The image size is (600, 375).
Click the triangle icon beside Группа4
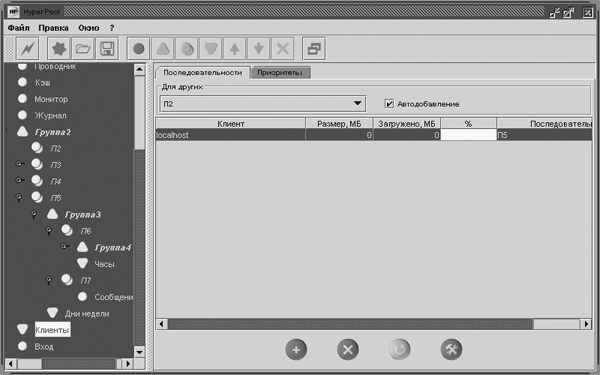point(83,247)
